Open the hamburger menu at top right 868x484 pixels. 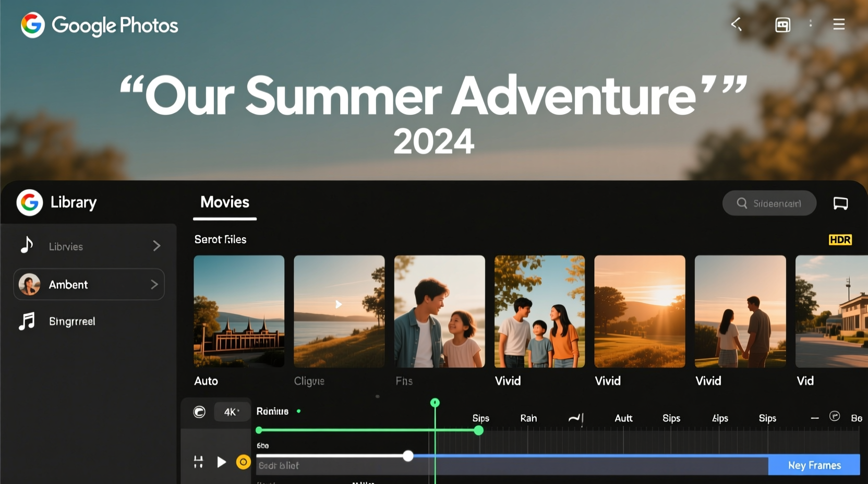838,24
